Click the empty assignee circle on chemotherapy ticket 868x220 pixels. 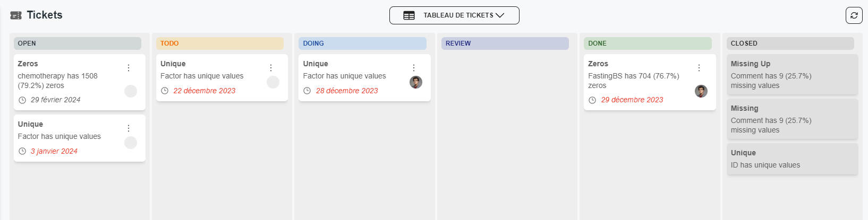pos(131,91)
